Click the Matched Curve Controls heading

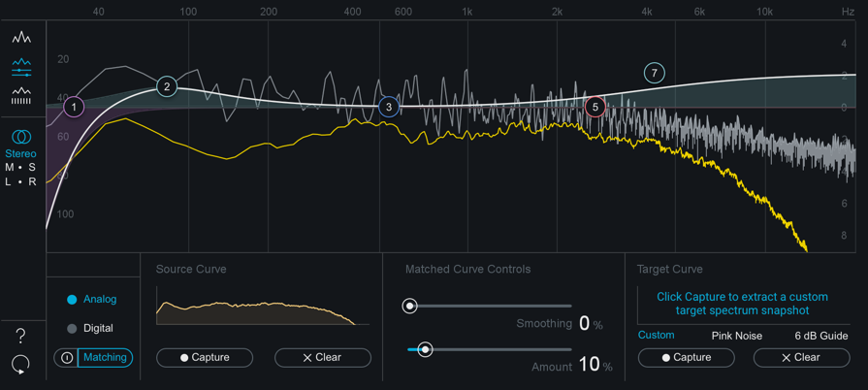pos(468,270)
